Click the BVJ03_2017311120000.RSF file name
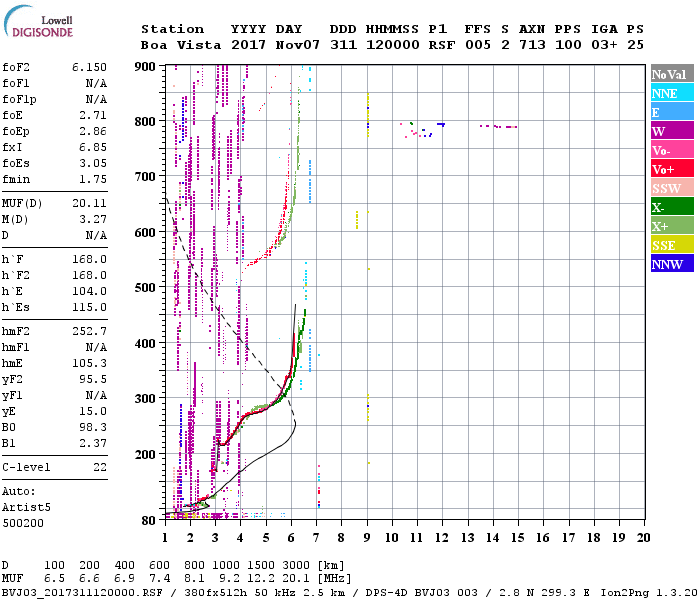The width and height of the screenshot is (700, 600). pos(82,593)
